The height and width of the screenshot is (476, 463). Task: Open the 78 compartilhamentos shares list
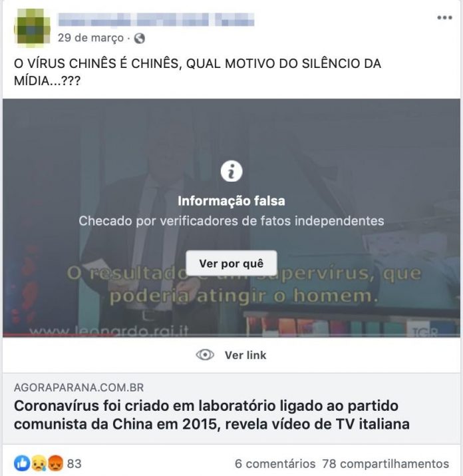click(x=386, y=464)
